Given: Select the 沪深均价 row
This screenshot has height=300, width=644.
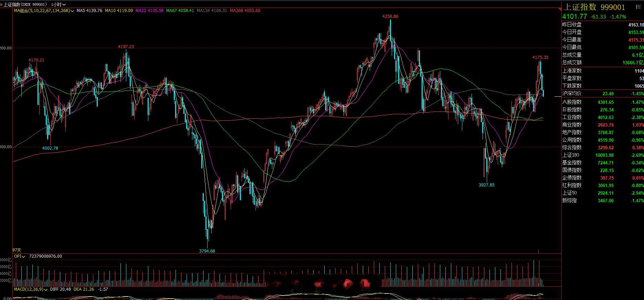Looking at the screenshot, I should pos(603,94).
